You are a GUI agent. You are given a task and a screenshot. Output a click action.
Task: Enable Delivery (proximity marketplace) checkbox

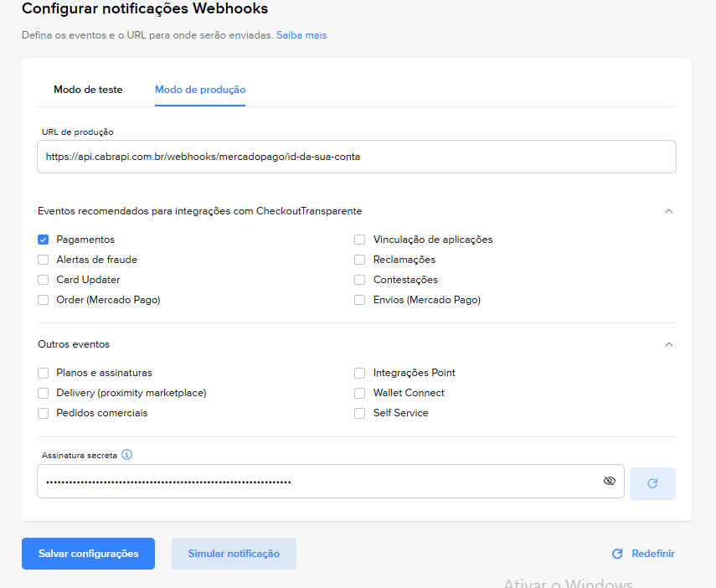pyautogui.click(x=44, y=394)
